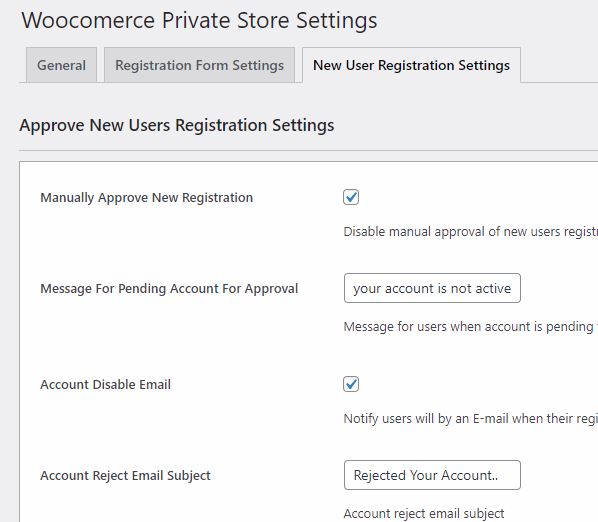Screen dimensions: 598x522
Task: Click the 'Account reject email subject' helper text
Action: 424,514
